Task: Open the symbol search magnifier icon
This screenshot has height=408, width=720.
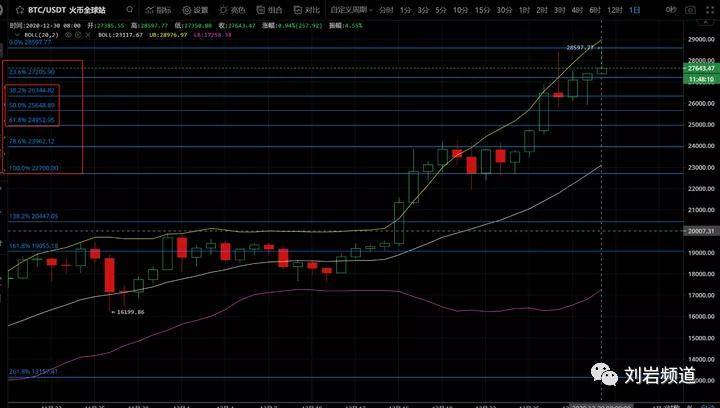Action: (x=130, y=9)
